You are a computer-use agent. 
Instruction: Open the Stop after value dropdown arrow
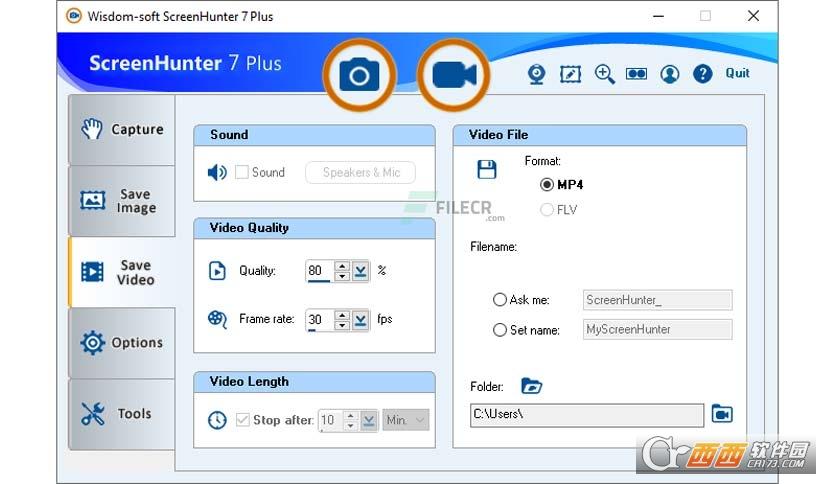tap(368, 420)
